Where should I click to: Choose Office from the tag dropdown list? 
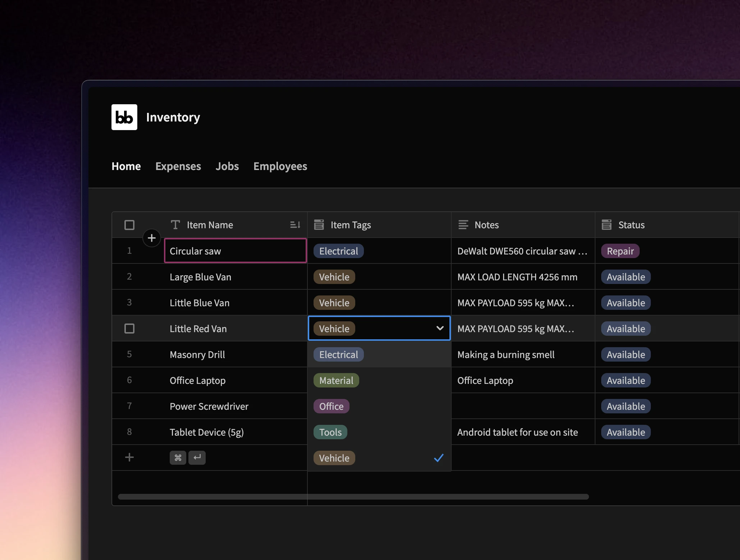(379, 406)
